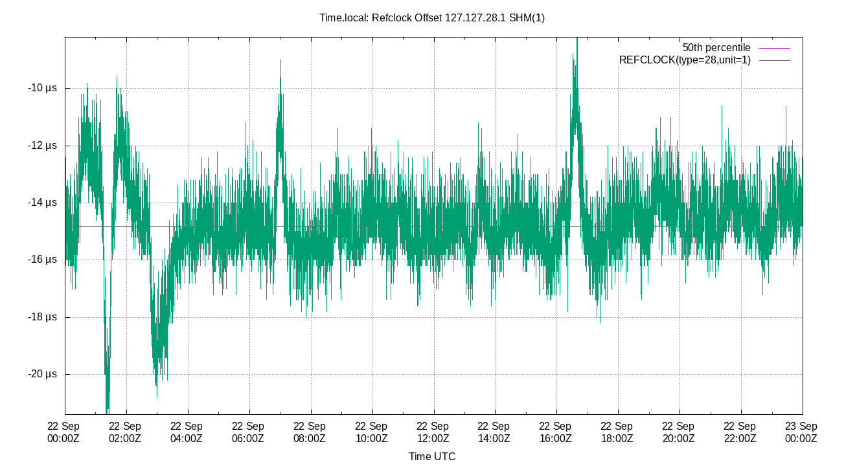The width and height of the screenshot is (868, 466).
Task: Click the 22 Sep 20:00Z x-axis label
Action: click(x=679, y=432)
